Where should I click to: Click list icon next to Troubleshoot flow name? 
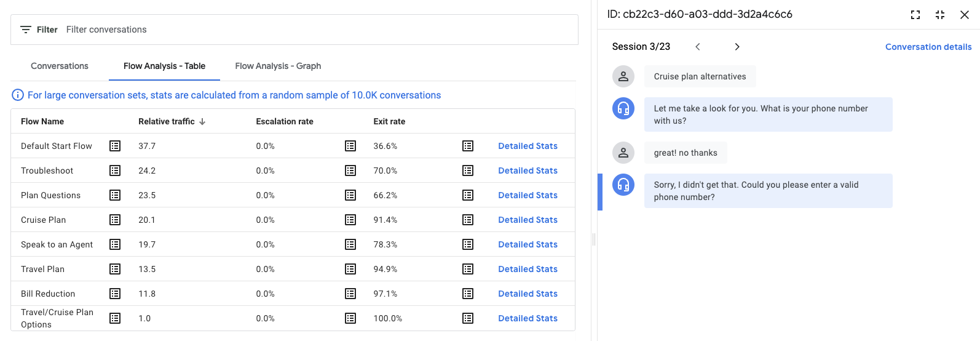click(x=115, y=170)
